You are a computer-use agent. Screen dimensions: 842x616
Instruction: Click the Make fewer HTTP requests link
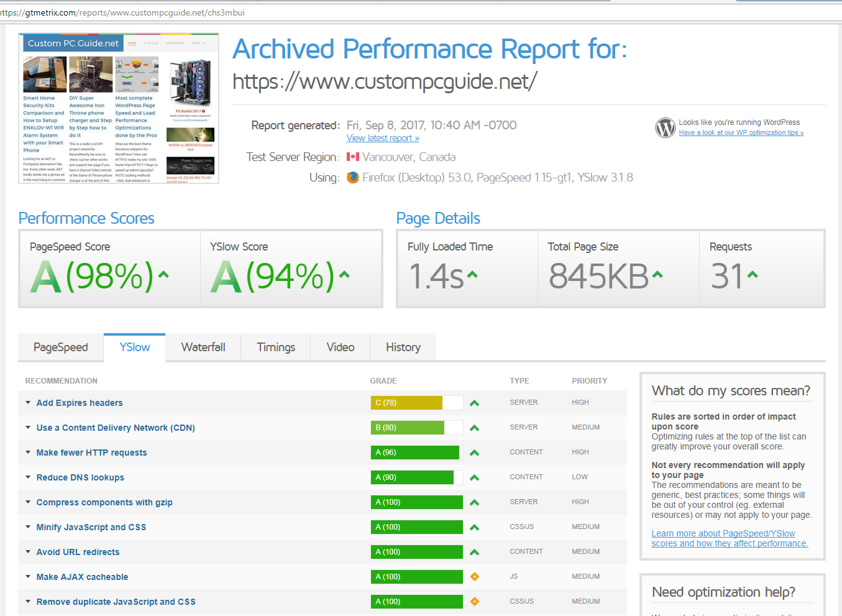[91, 453]
